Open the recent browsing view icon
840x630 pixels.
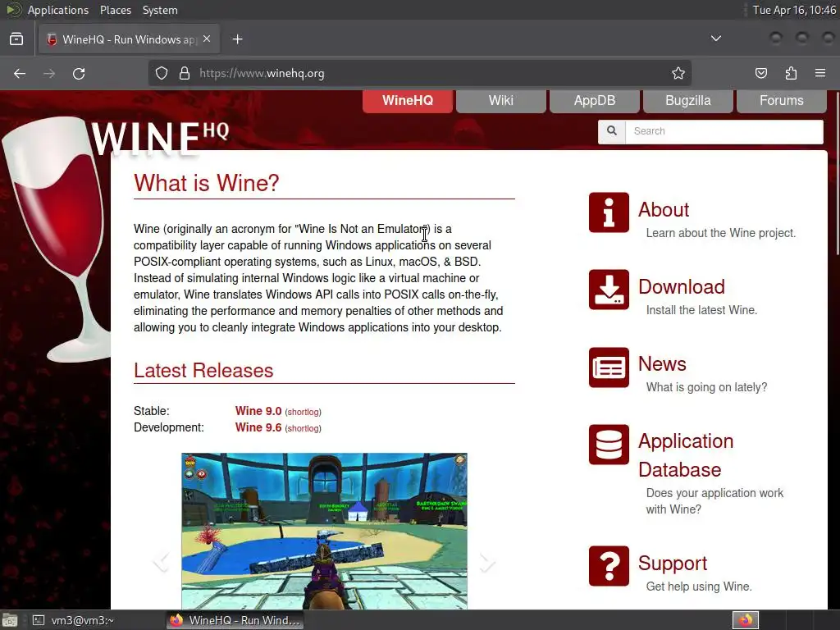[16, 39]
